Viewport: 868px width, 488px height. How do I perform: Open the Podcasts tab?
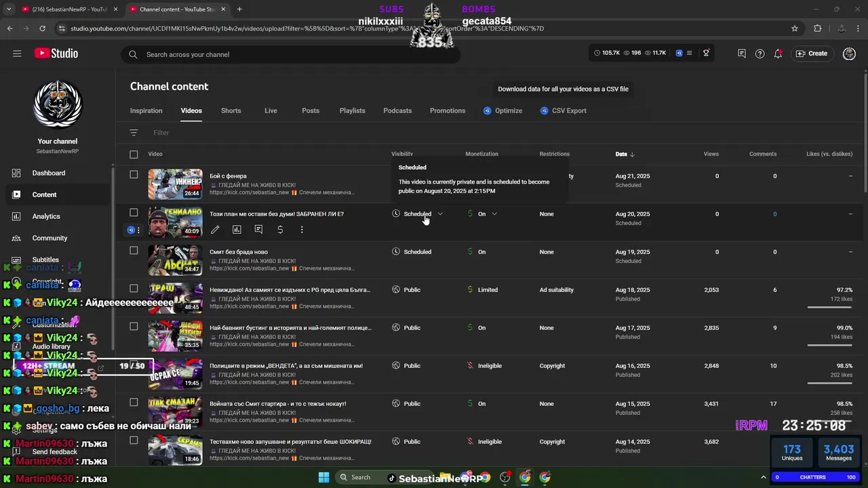tap(397, 110)
